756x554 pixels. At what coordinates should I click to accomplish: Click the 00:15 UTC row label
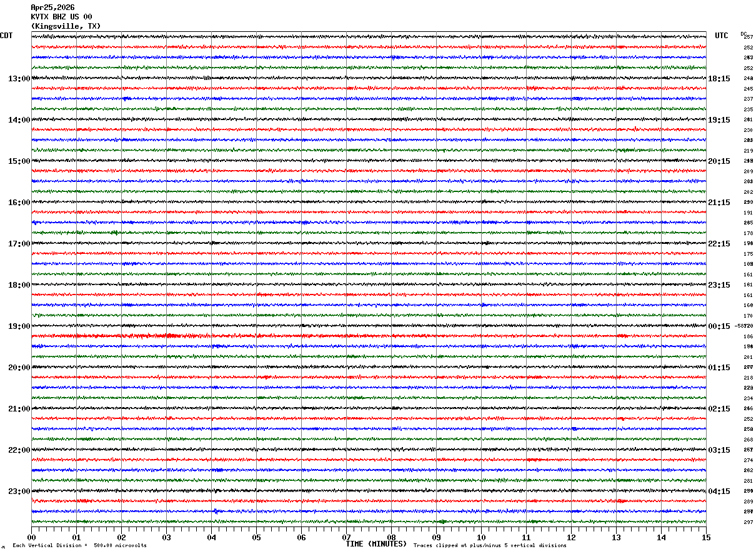coord(719,326)
